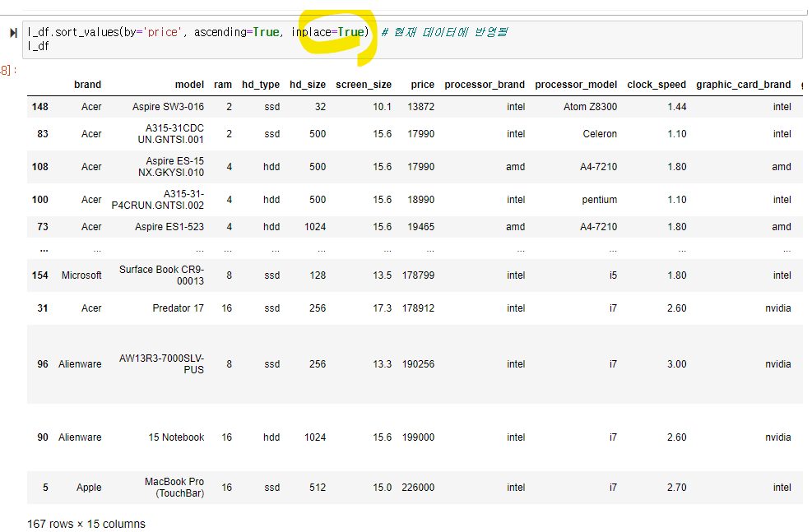812x532 pixels.
Task: Click the 'AW13R3-7000SLV-PUS' model cell
Action: (161, 363)
